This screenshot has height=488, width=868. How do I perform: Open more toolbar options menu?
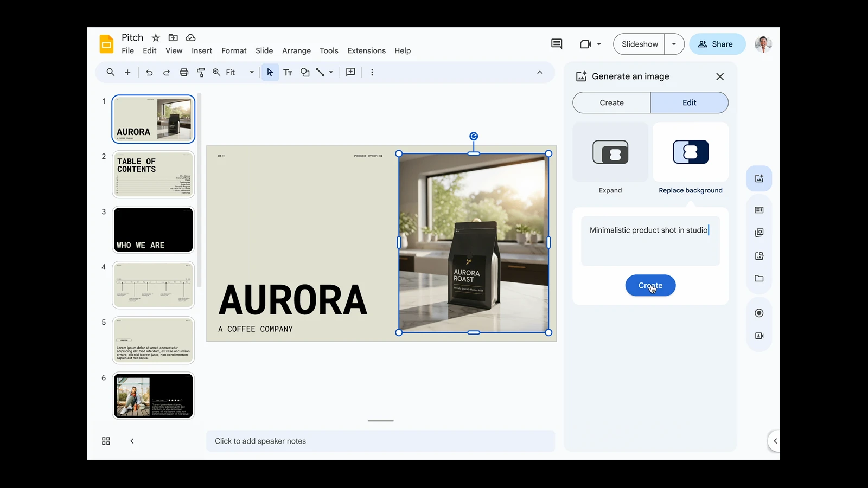point(372,72)
